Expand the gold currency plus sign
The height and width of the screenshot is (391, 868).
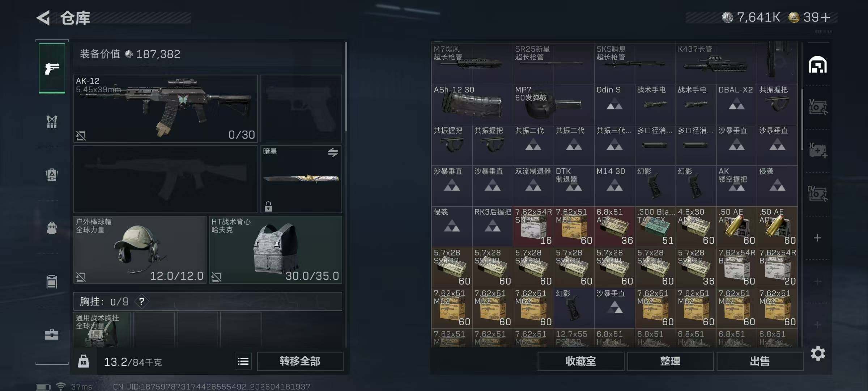coord(825,17)
